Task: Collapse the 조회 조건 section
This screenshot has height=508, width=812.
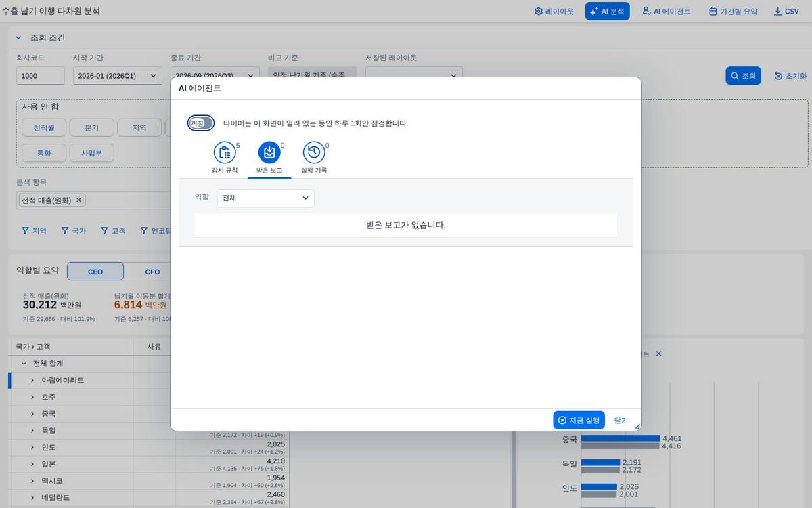Action: (18, 38)
